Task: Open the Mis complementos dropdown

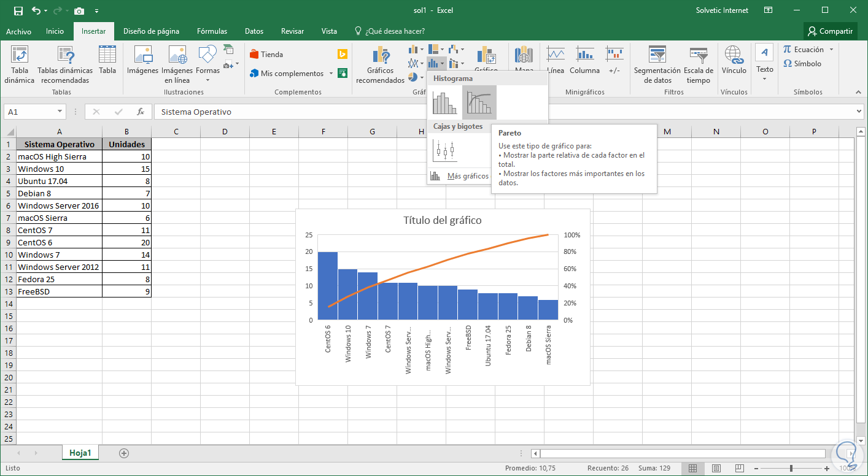Action: tap(331, 74)
